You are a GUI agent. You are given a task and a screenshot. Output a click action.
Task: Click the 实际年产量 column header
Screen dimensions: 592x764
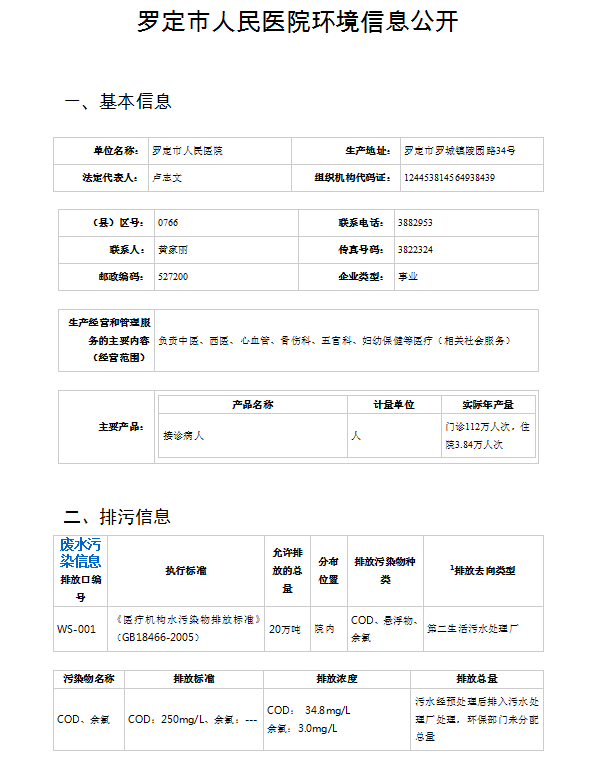coord(488,404)
